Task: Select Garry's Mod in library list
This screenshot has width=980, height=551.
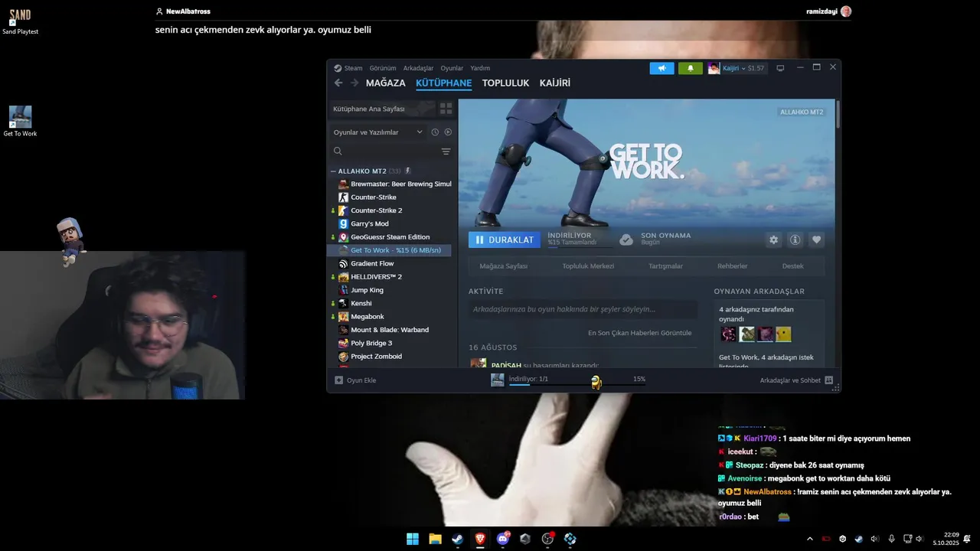Action: [370, 223]
